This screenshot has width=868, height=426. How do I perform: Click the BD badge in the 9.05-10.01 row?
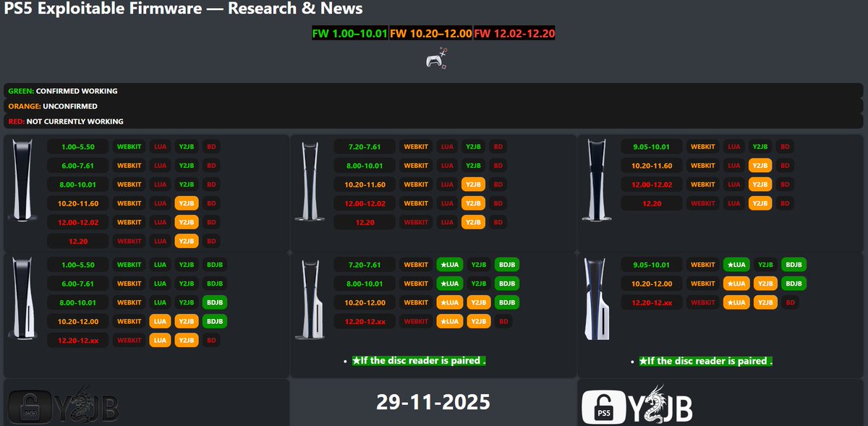click(x=786, y=147)
